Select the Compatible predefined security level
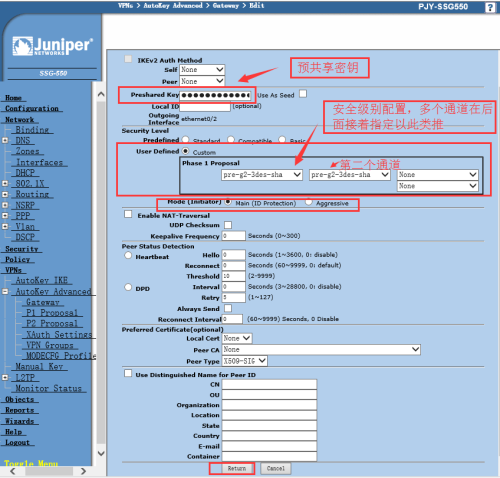The height and width of the screenshot is (478, 500). click(231, 140)
